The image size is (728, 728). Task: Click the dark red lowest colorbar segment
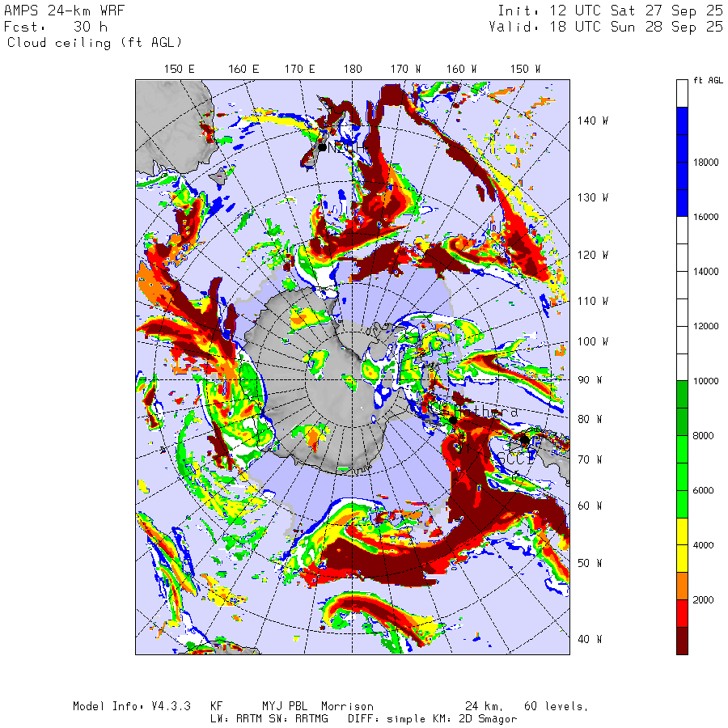(682, 641)
